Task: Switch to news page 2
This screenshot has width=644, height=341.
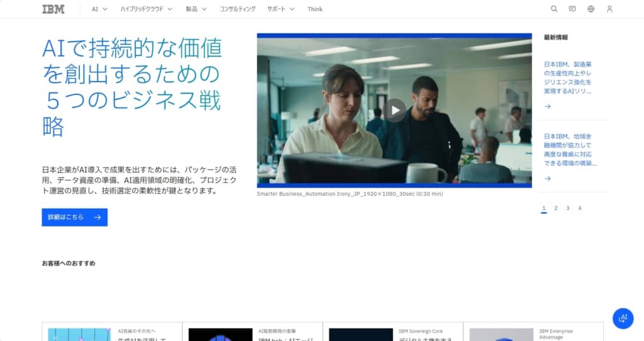Action: point(556,208)
